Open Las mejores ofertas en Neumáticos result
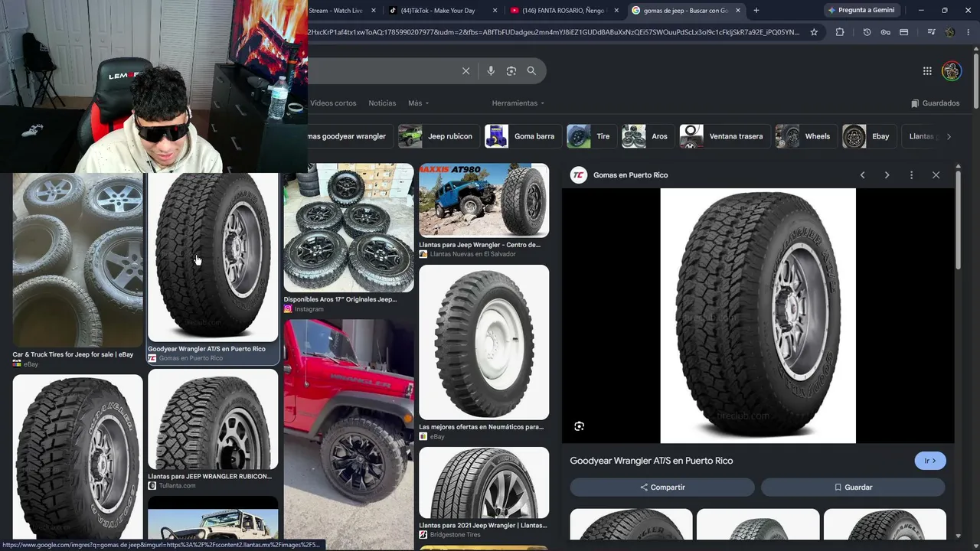The image size is (980, 551). click(x=482, y=427)
